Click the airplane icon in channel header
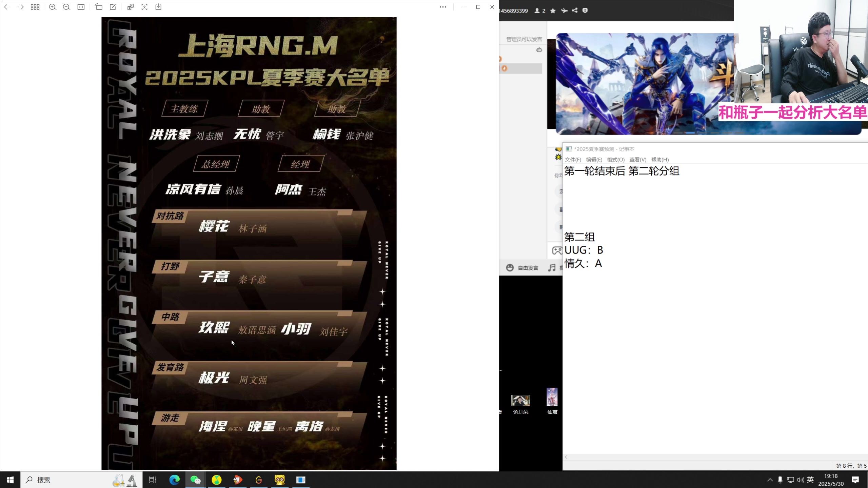This screenshot has height=488, width=868. 564,11
